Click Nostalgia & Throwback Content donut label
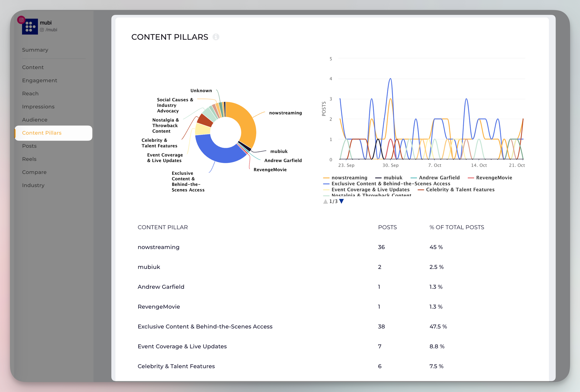 click(x=166, y=126)
